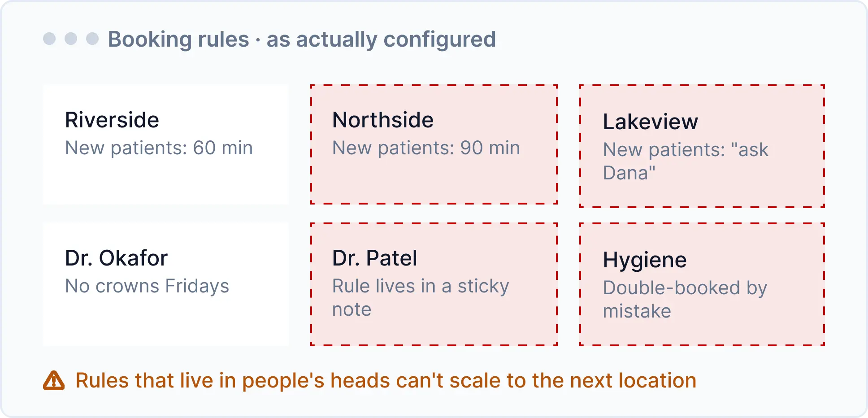Click the Booking rules title text
Viewport: 868px width, 418px height.
coord(302,39)
